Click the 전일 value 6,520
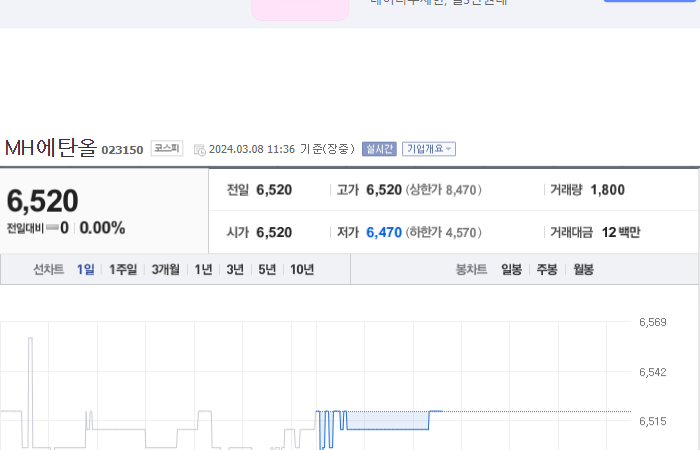700x450 pixels. 274,190
